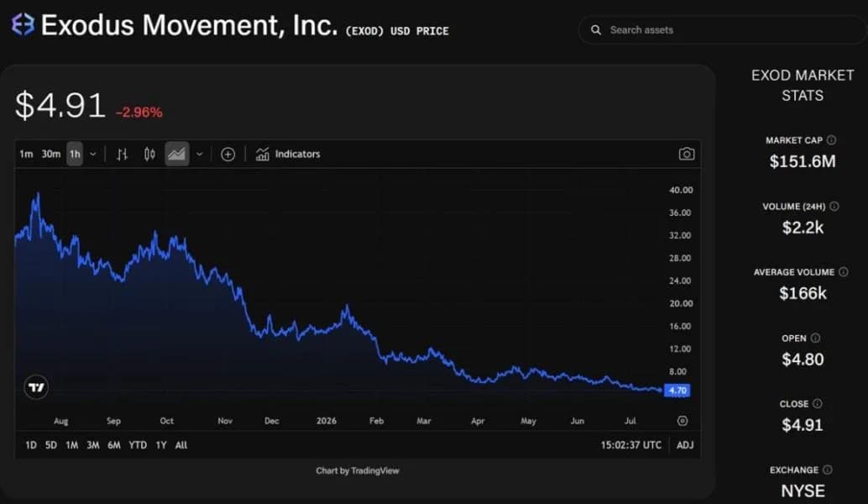Screen dimensions: 868x504
Task: Click the NYSE exchange value
Action: [x=803, y=491]
